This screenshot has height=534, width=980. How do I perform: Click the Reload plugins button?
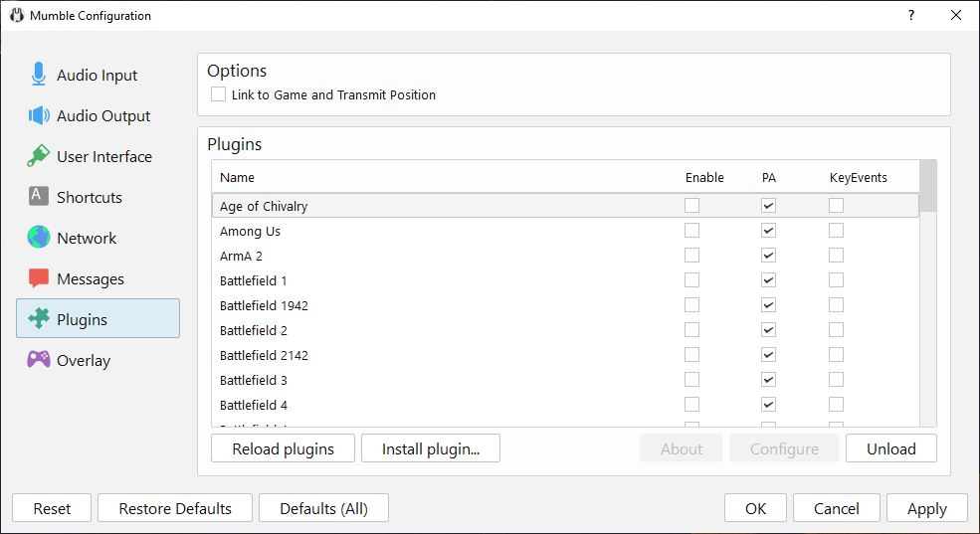pyautogui.click(x=284, y=448)
